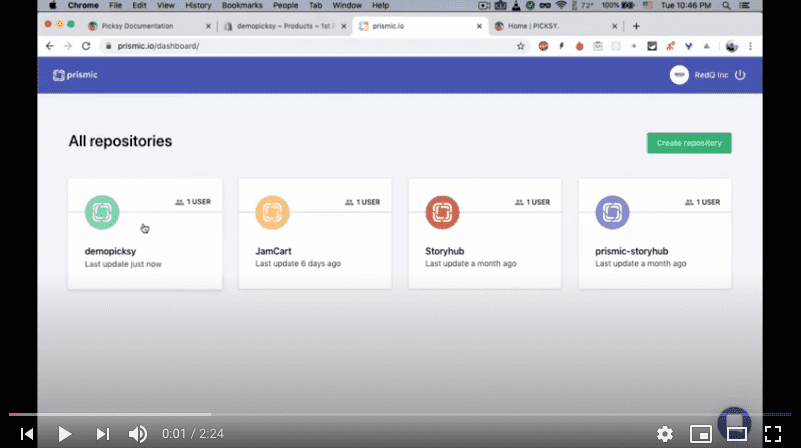
Task: Play the video
Action: 64,434
